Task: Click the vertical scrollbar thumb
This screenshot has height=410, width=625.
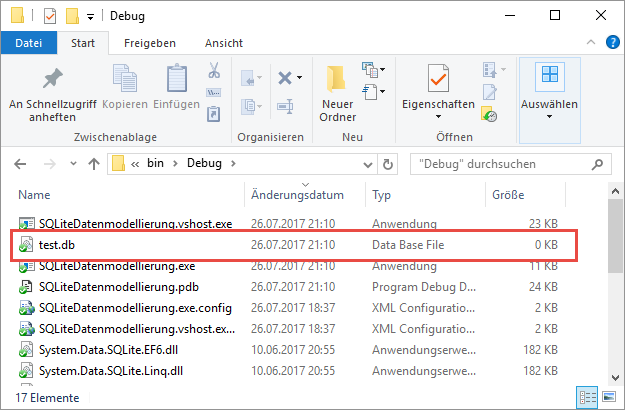Action: click(x=615, y=236)
